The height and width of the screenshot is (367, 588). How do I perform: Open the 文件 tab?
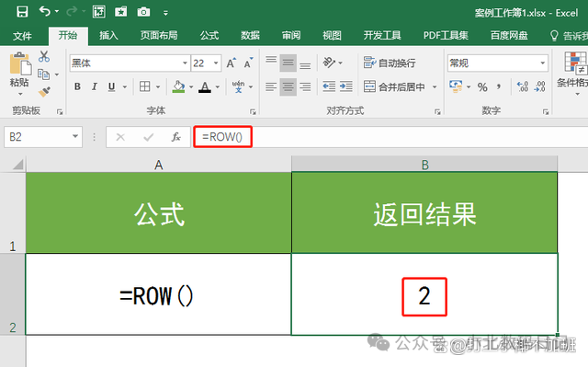(22, 36)
